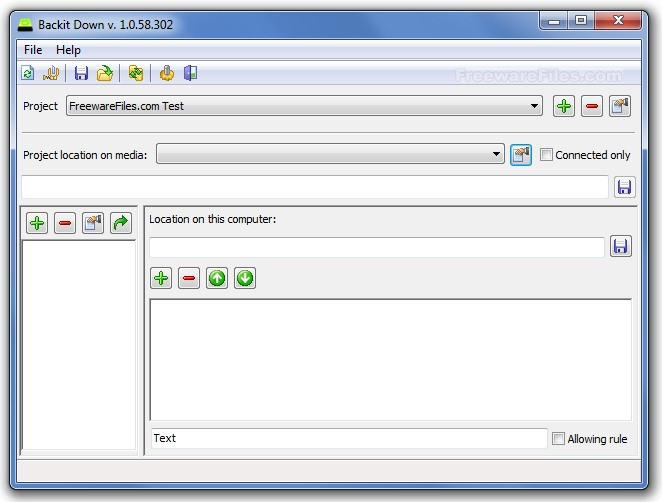Minimize the Backit Down window

coord(554,20)
